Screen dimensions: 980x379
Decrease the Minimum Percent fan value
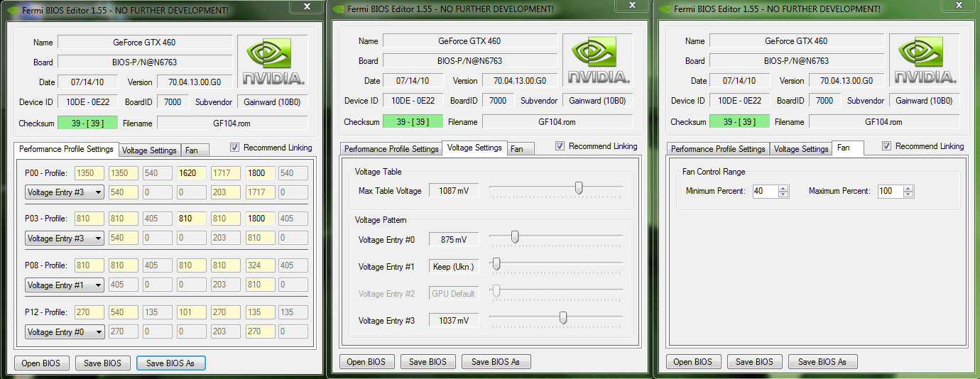[x=783, y=194]
